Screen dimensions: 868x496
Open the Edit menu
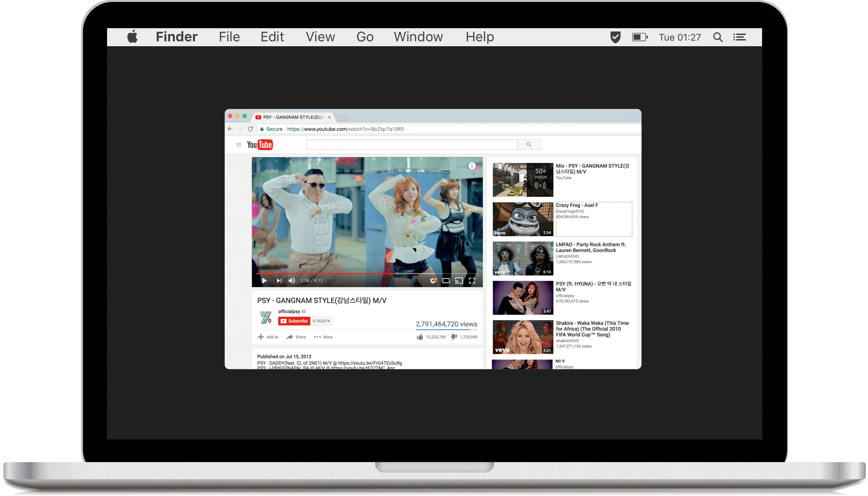coord(272,37)
